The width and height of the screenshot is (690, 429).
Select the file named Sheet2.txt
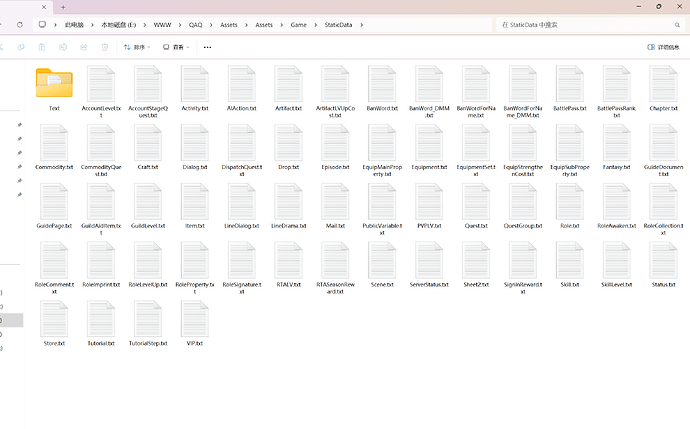pyautogui.click(x=476, y=265)
